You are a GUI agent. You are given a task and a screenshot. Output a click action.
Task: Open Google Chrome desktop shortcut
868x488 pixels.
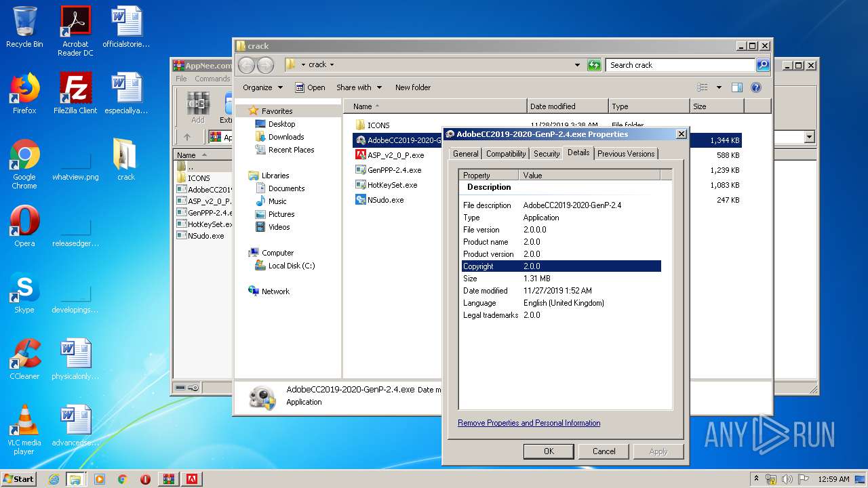coord(24,164)
